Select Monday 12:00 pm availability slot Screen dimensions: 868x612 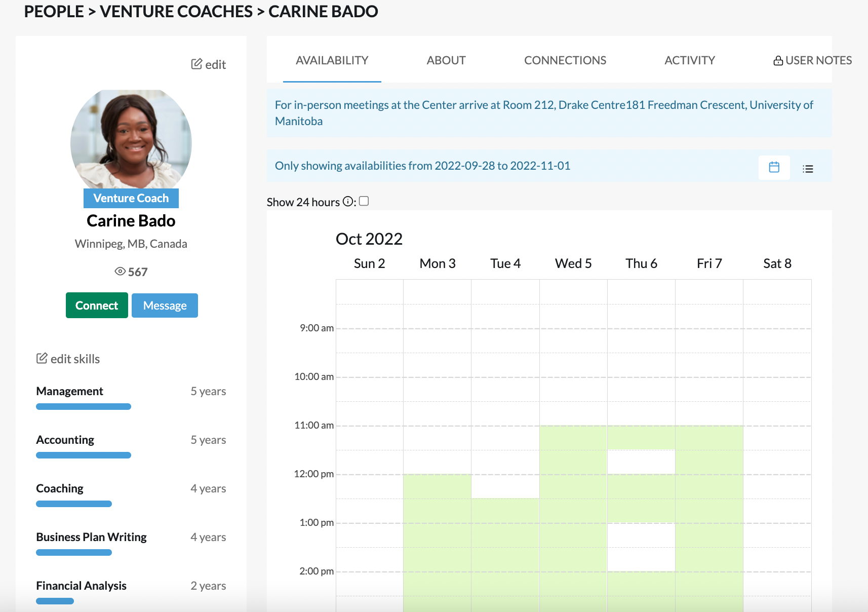(437, 486)
